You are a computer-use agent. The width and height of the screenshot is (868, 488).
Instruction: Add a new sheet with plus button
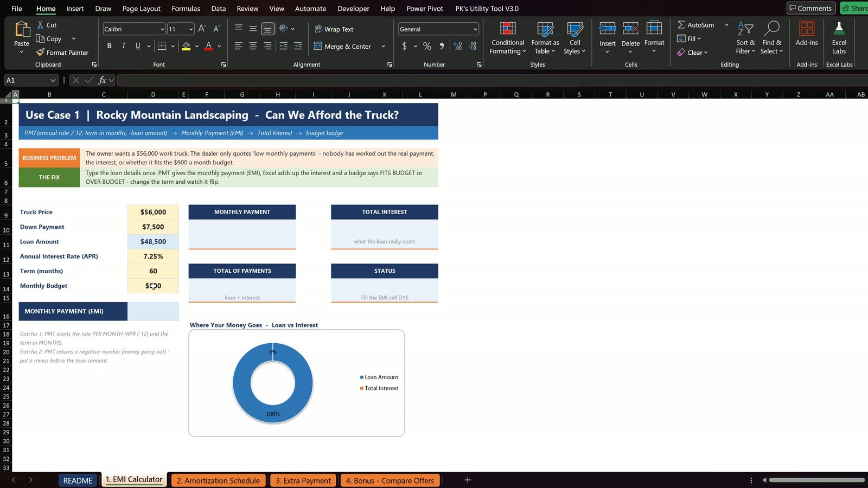468,480
